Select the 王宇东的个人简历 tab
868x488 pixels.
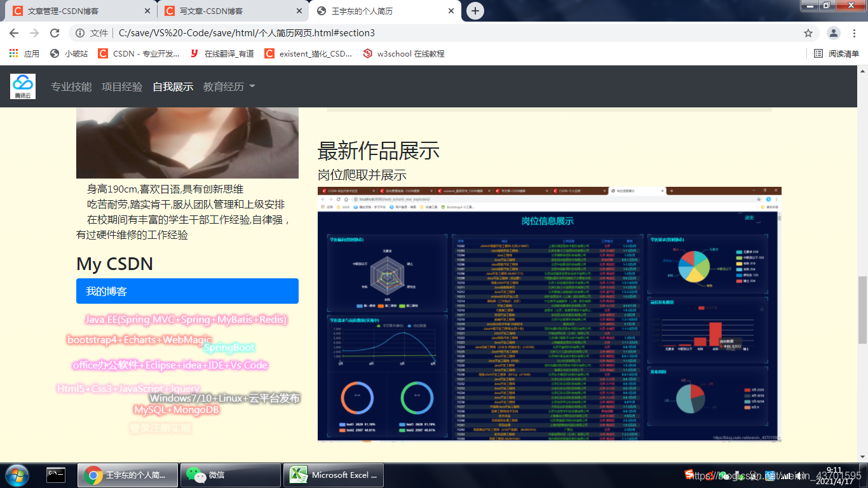coord(384,11)
